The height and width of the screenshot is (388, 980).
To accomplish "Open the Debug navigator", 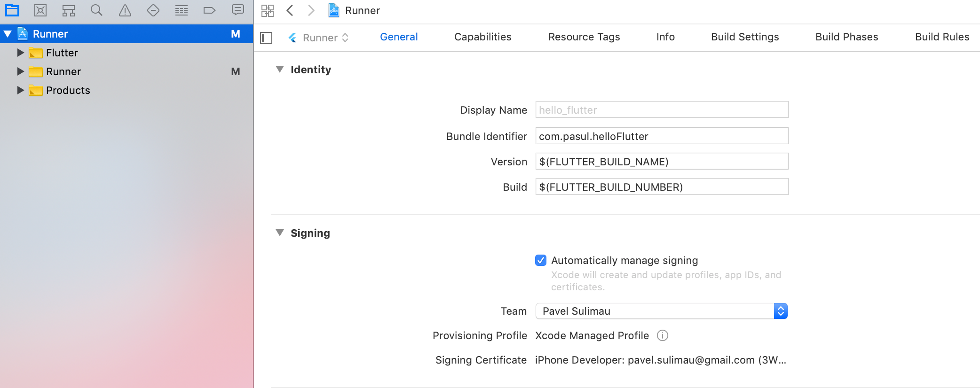I will (x=182, y=10).
